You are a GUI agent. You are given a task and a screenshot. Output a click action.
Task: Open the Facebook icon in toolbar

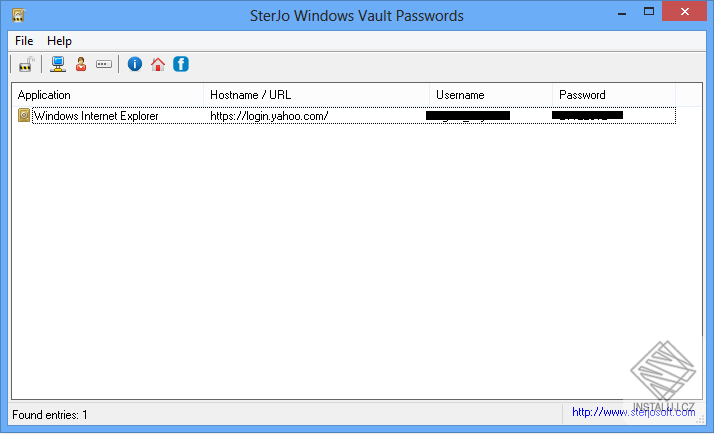click(181, 65)
